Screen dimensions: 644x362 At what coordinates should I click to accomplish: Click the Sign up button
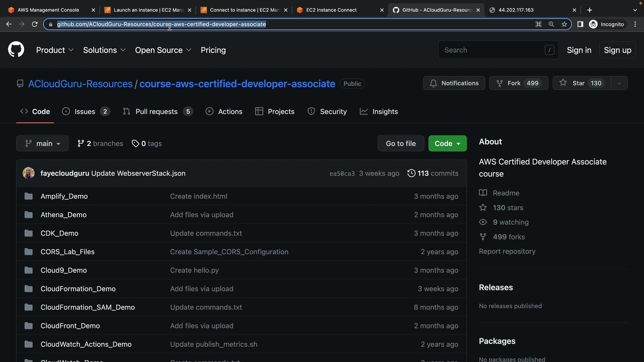617,50
